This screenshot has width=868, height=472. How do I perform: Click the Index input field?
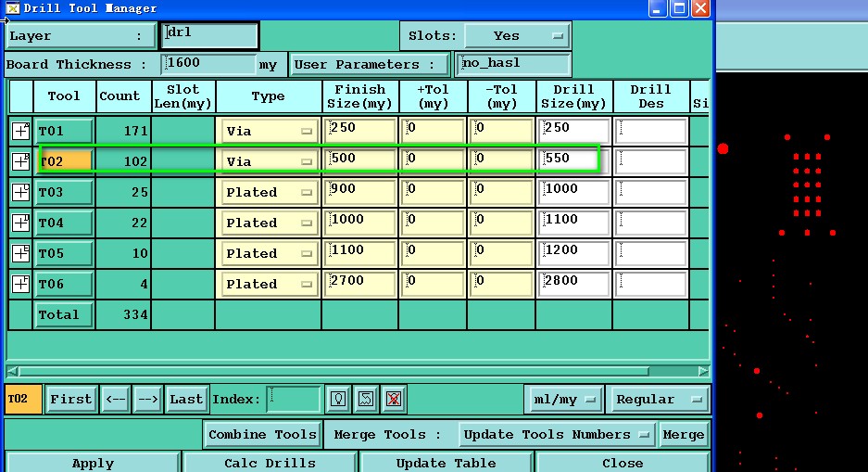coord(293,399)
